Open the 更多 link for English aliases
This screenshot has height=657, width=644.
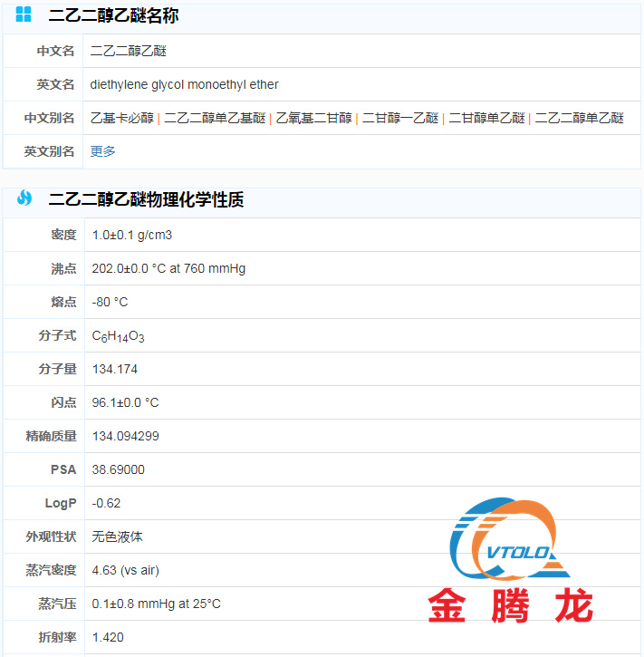[102, 151]
